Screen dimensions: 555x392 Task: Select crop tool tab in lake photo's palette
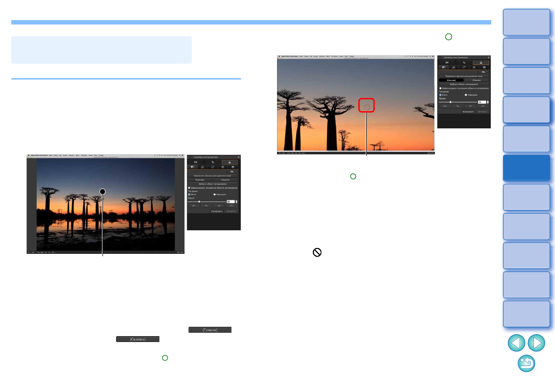(213, 162)
